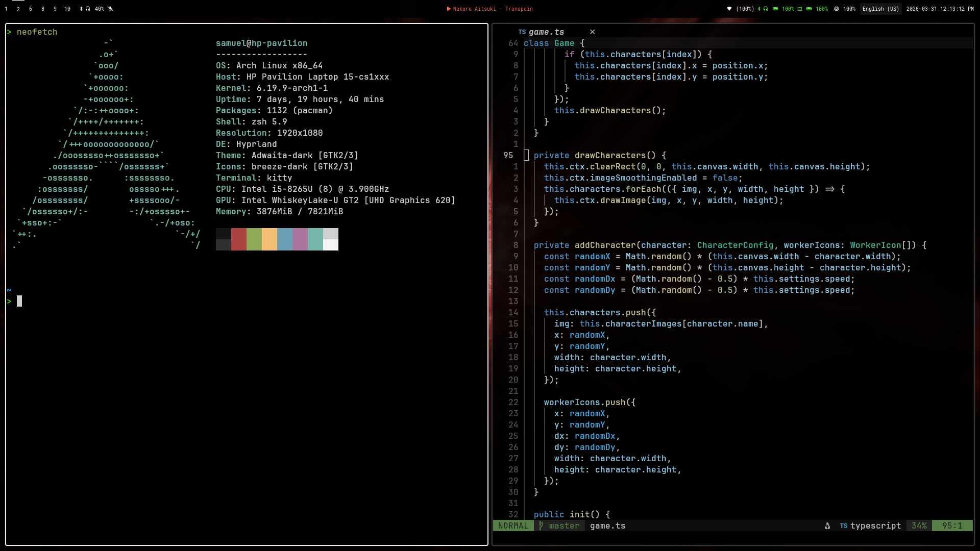Click the green battery icon right after the laptop icon
Viewport: 980px width, 551px height.
(809, 9)
